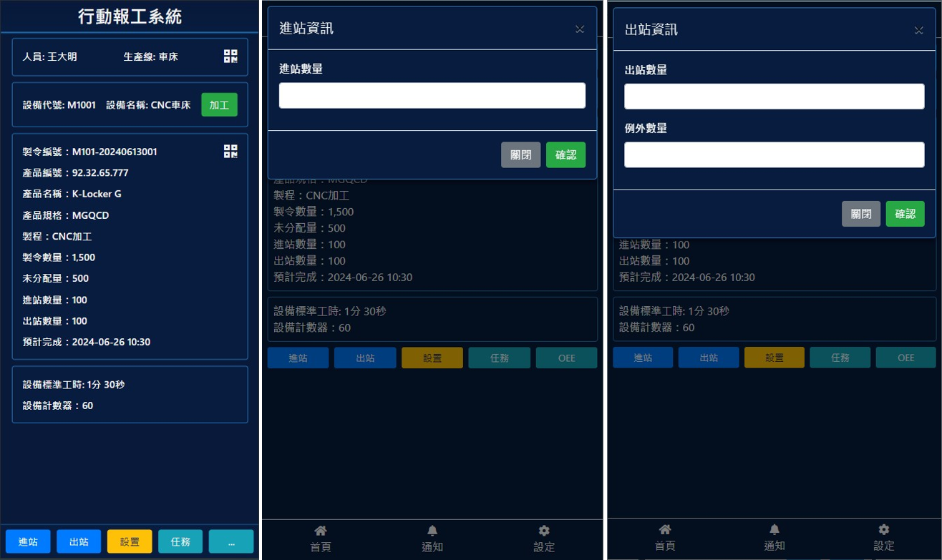942x560 pixels.
Task: Click 確認 in the 出站資訊 dialog
Action: (x=905, y=214)
